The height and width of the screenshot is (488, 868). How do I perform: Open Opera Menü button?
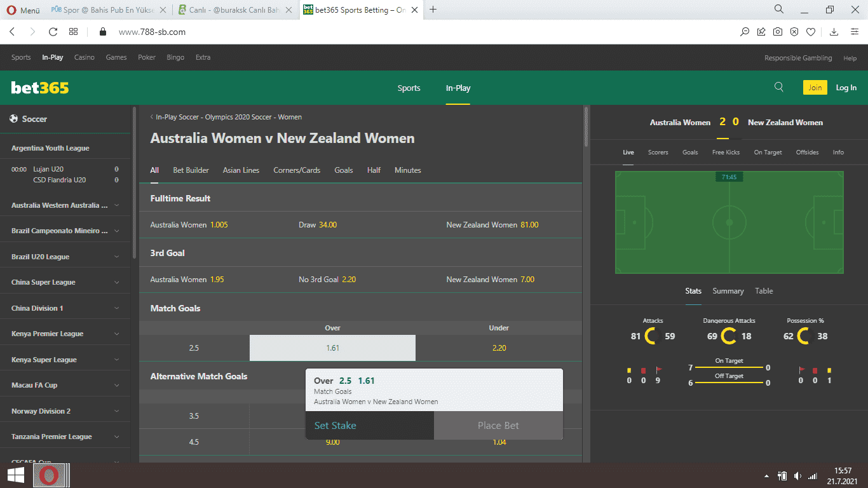(23, 10)
